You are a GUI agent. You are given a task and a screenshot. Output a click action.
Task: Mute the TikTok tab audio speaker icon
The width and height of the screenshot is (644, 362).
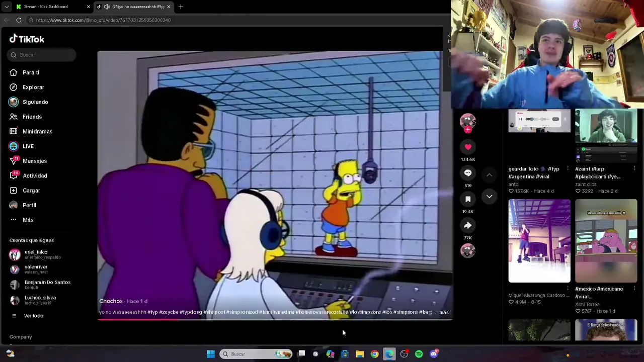[x=107, y=7]
